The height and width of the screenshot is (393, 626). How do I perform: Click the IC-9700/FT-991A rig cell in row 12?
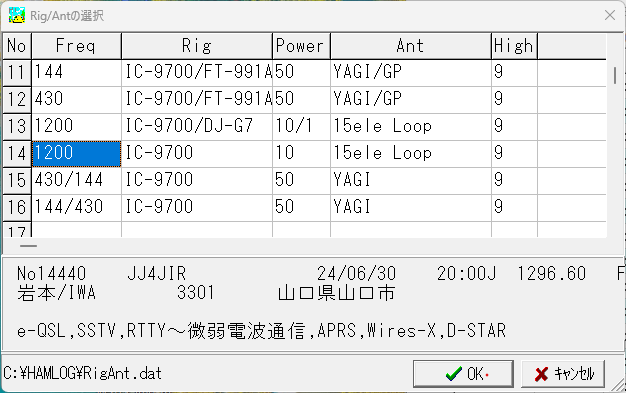[x=197, y=99]
